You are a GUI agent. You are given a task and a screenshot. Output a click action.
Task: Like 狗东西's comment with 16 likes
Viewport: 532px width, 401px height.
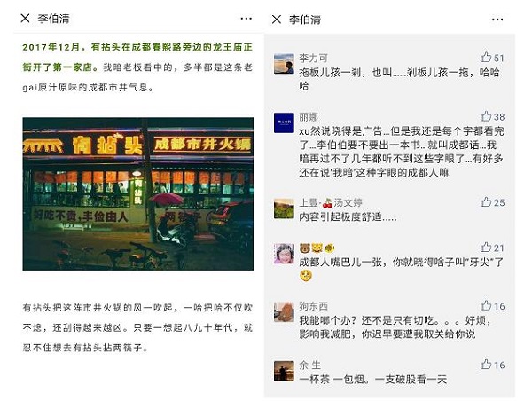(x=486, y=305)
